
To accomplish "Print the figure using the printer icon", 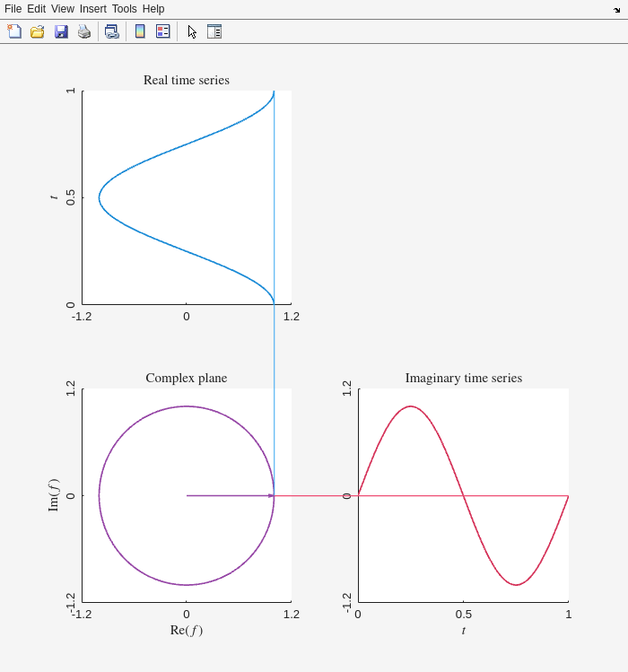I will 84,31.
